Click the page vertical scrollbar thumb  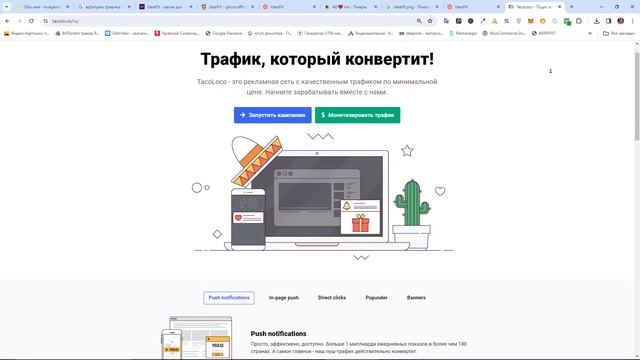tap(637, 96)
